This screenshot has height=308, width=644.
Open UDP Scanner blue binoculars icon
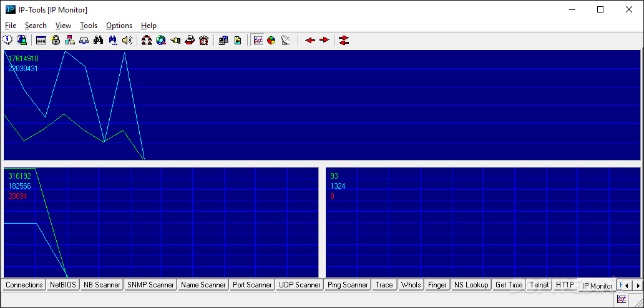113,40
